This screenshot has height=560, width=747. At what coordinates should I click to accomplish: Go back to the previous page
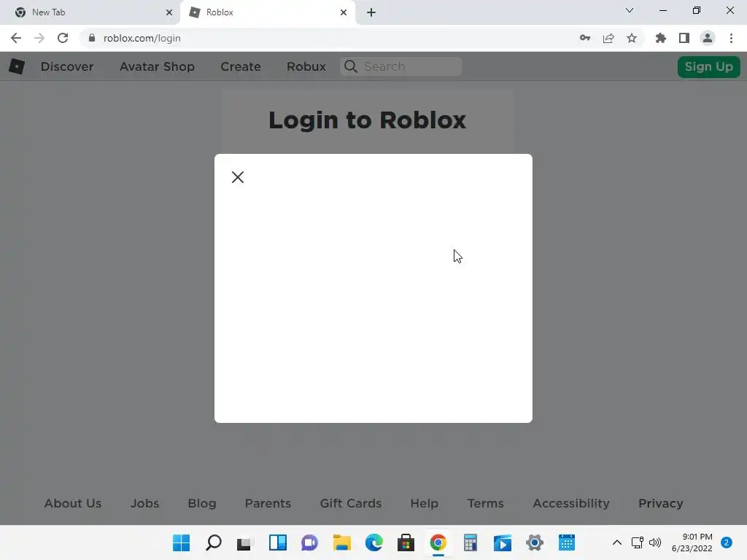[x=16, y=38]
